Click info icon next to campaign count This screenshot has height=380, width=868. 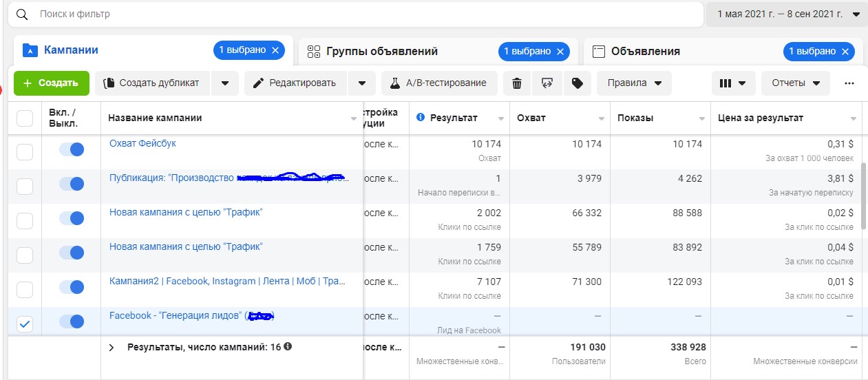[x=288, y=347]
